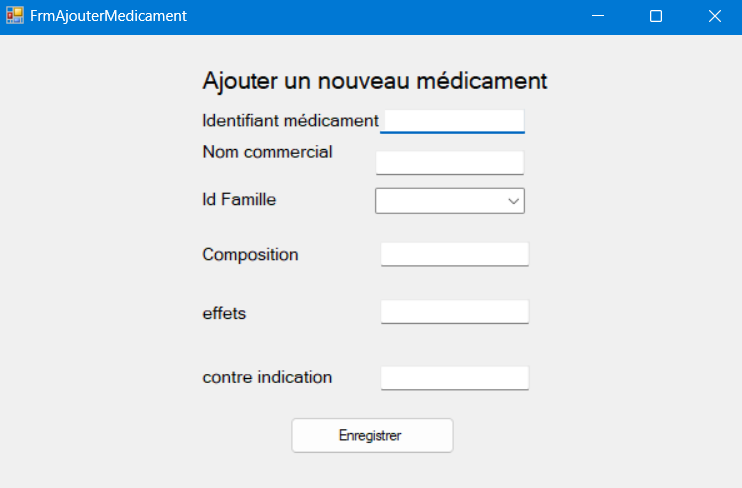Screen dimensions: 742x488
Task: Minimize the FrmAjouterMedicament window
Action: pyautogui.click(x=598, y=16)
